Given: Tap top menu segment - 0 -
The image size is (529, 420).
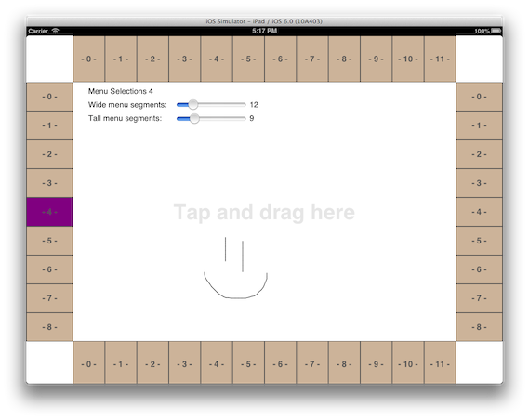Looking at the screenshot, I should (88, 59).
